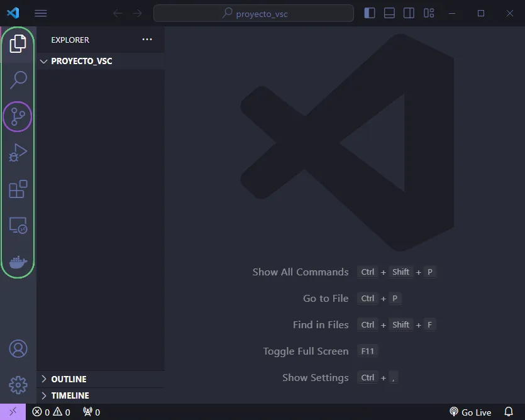
Task: Expand the TIMELINE section
Action: click(70, 395)
